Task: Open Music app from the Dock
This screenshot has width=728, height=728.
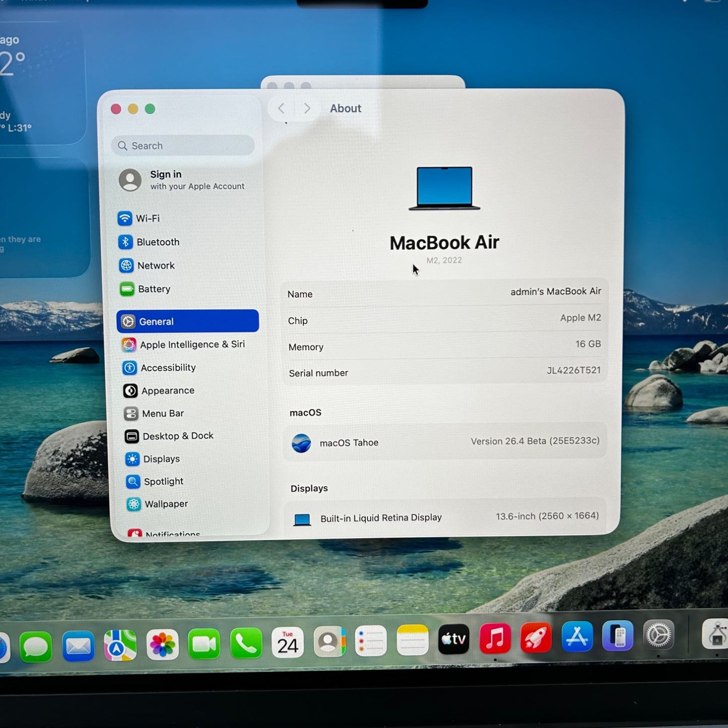Action: tap(495, 638)
